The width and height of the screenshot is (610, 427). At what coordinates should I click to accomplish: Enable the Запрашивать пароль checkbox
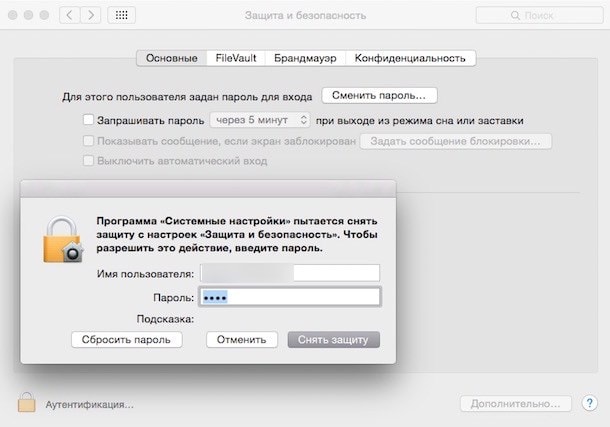(88, 119)
